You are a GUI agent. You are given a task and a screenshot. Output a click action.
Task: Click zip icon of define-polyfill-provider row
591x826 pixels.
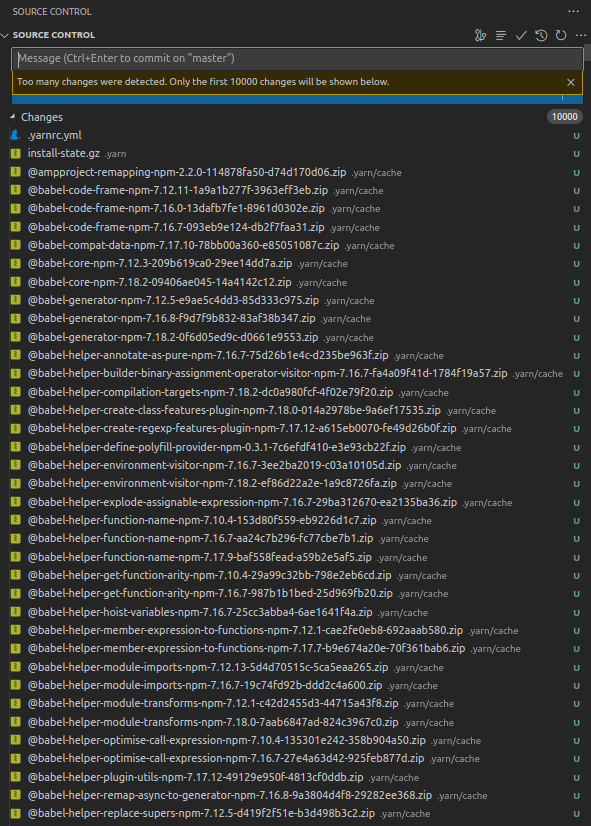[x=16, y=447]
